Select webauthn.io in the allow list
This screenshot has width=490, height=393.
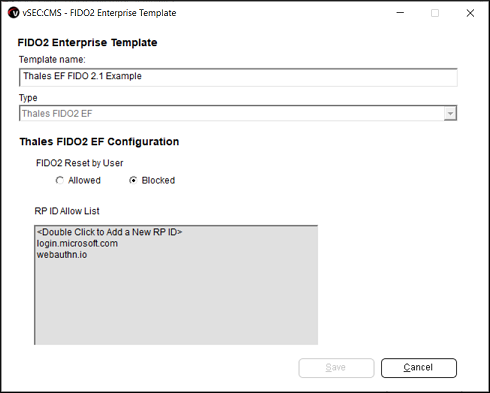click(x=62, y=255)
